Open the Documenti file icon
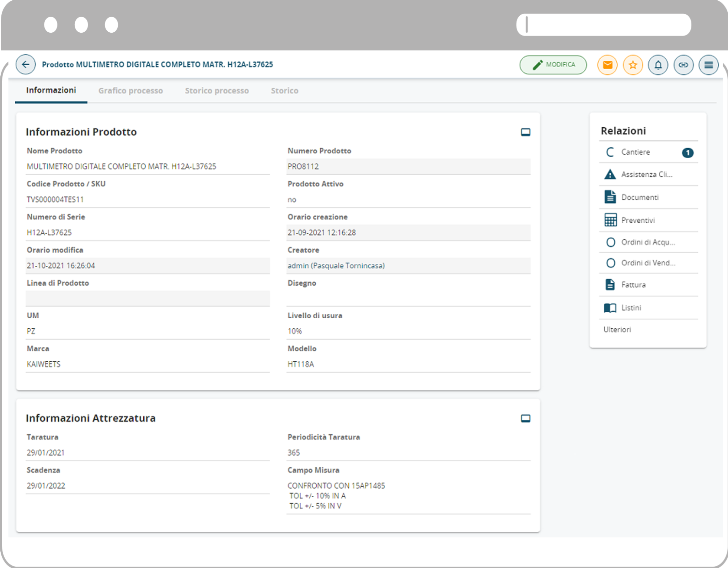Screen dimensions: 728x568 click(610, 197)
